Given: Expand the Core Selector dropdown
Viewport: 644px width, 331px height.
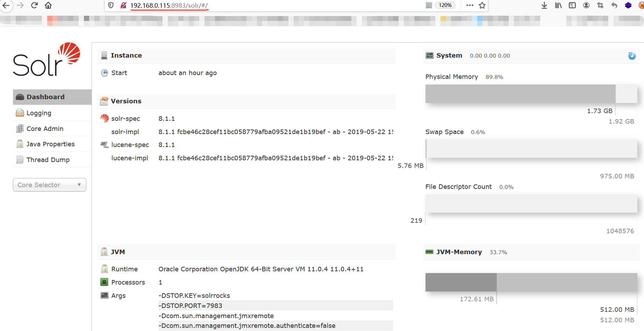Looking at the screenshot, I should click(x=50, y=185).
